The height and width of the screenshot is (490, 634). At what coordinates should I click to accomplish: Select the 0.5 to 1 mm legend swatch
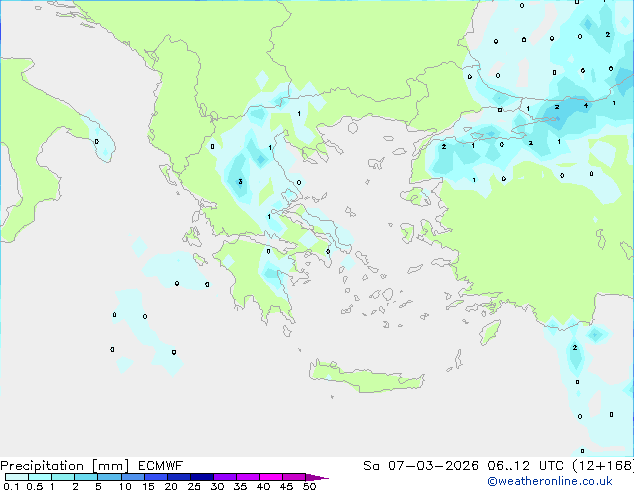click(x=40, y=477)
